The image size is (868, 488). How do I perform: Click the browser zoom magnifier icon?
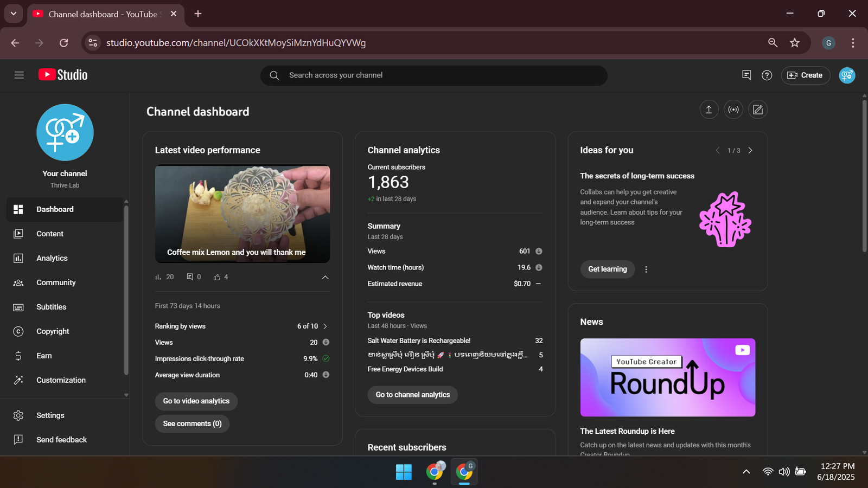pyautogui.click(x=773, y=43)
